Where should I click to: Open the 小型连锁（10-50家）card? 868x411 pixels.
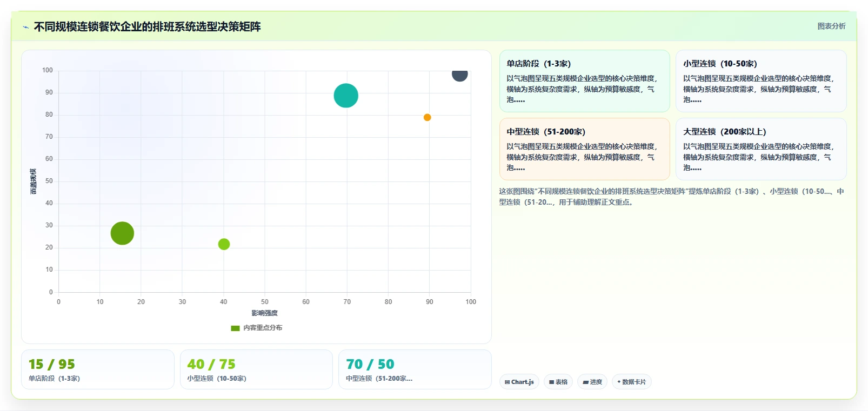[761, 81]
